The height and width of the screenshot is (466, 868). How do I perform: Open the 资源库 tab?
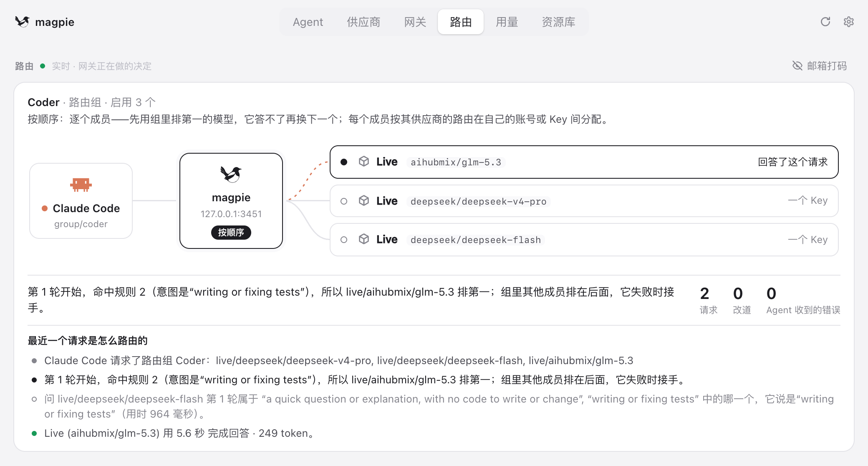(x=558, y=22)
